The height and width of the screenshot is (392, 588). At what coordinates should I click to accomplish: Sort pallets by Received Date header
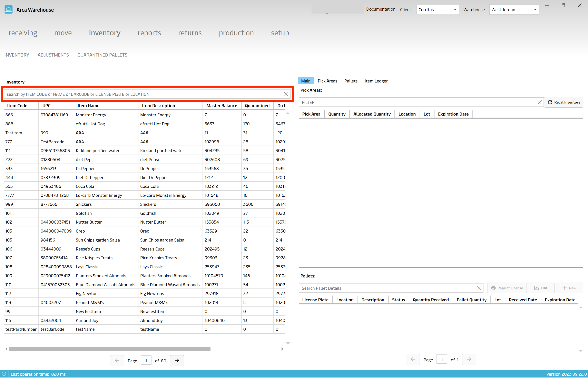pos(523,300)
